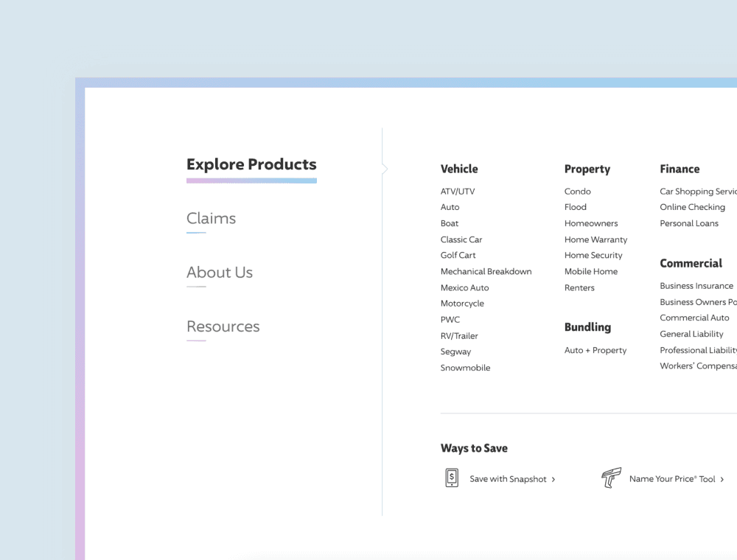Go to Renters insurance
The image size is (737, 560).
(x=579, y=287)
